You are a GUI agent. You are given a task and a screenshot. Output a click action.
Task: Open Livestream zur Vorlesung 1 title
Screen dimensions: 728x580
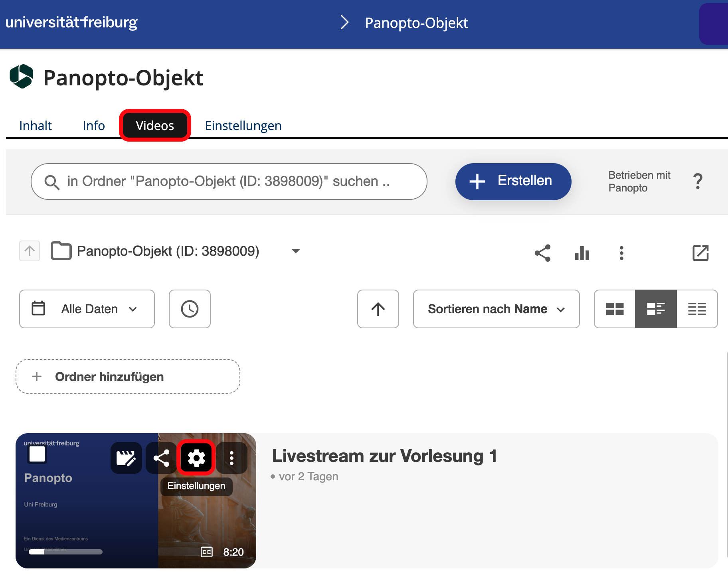point(385,456)
